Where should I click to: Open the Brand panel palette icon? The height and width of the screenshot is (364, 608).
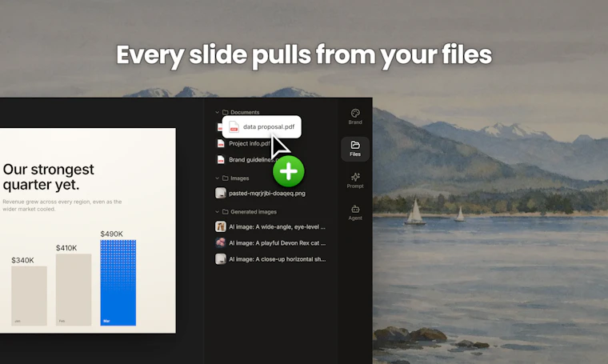coord(355,113)
